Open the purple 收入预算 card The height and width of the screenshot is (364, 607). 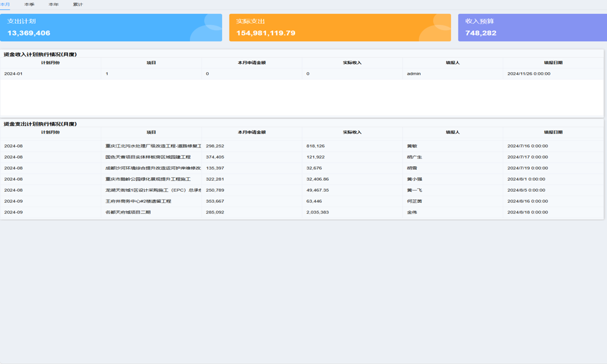tap(532, 28)
